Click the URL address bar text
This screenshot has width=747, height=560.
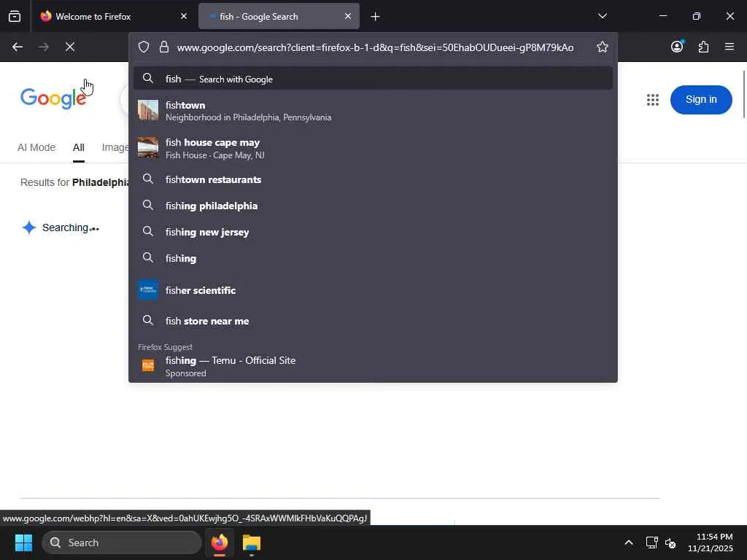pos(375,47)
